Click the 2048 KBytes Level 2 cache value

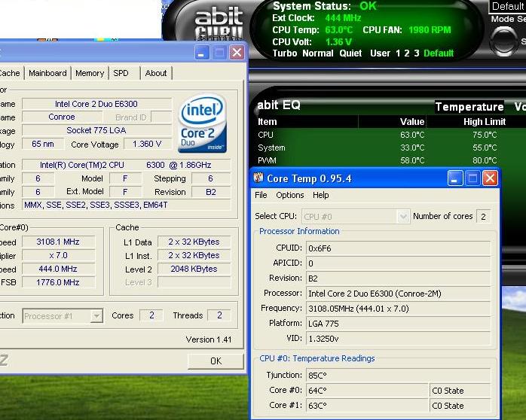point(194,269)
